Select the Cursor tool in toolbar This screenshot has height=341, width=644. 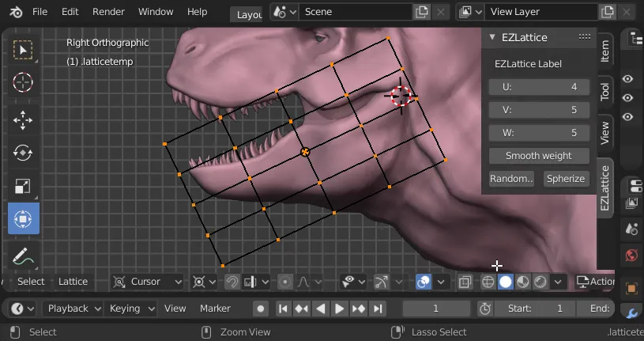(23, 83)
